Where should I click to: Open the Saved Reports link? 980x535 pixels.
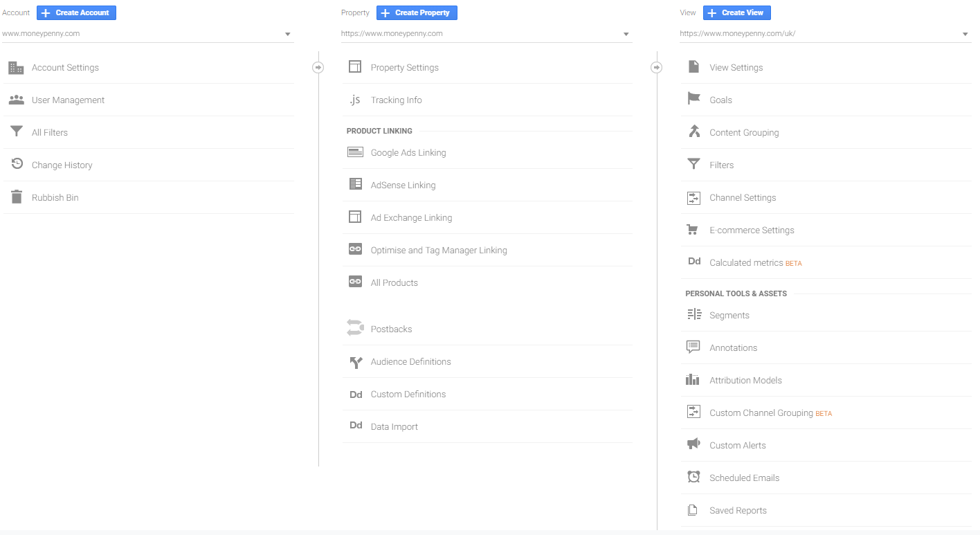738,510
